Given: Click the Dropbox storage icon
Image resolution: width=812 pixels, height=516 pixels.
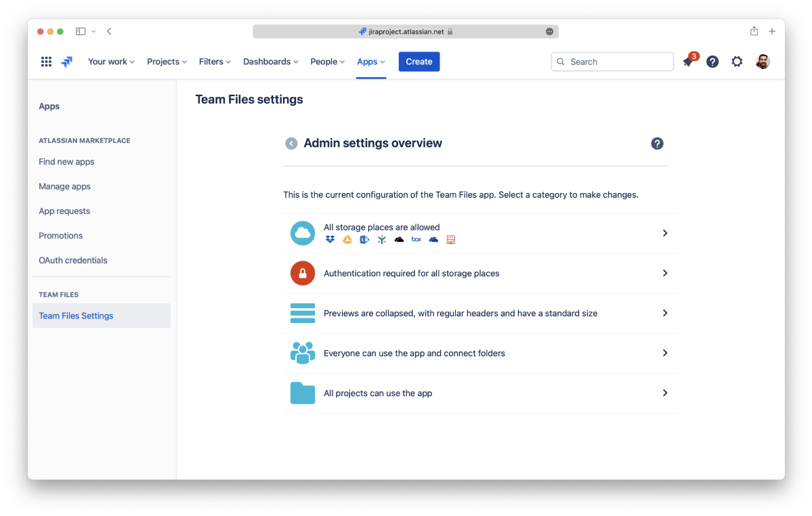Looking at the screenshot, I should pos(330,240).
